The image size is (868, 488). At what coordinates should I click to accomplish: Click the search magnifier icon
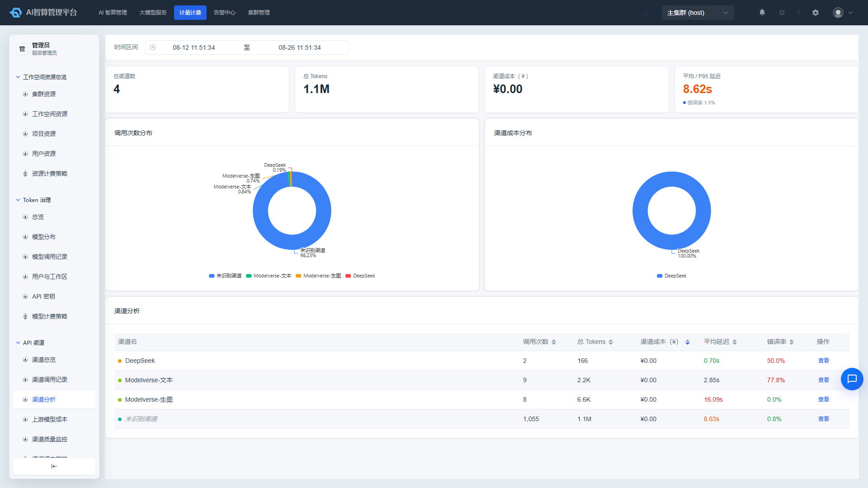(646, 13)
